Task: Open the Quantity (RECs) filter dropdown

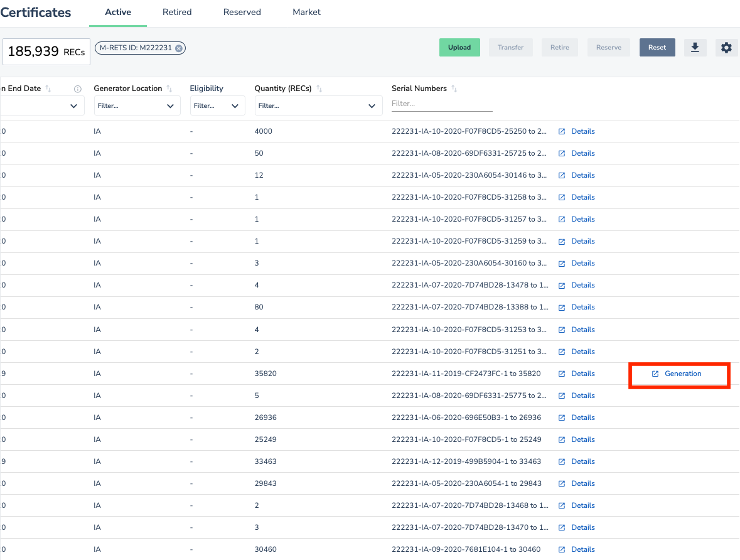Action: (318, 105)
